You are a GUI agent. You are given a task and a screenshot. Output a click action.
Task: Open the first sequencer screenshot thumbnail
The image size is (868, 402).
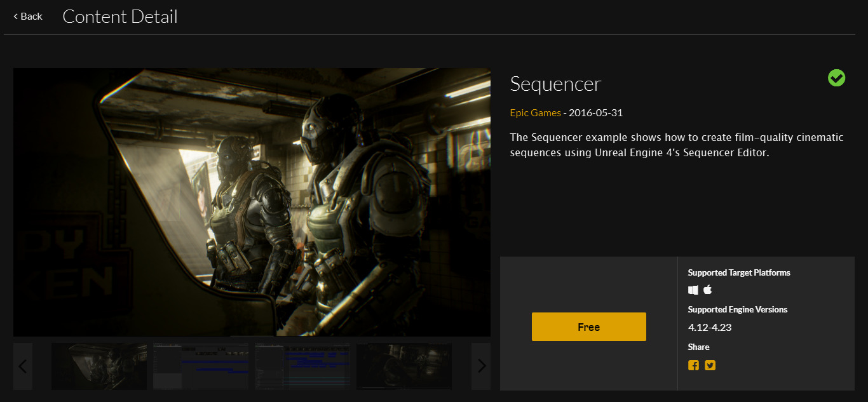tap(98, 366)
